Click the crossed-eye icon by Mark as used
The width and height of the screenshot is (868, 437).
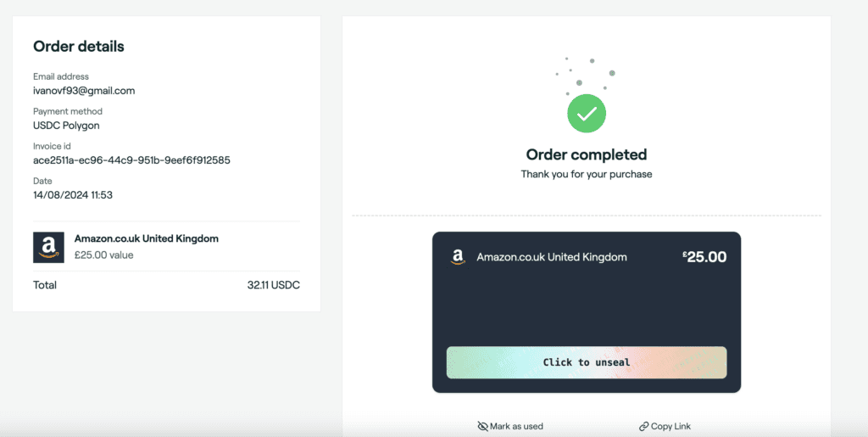pos(482,426)
